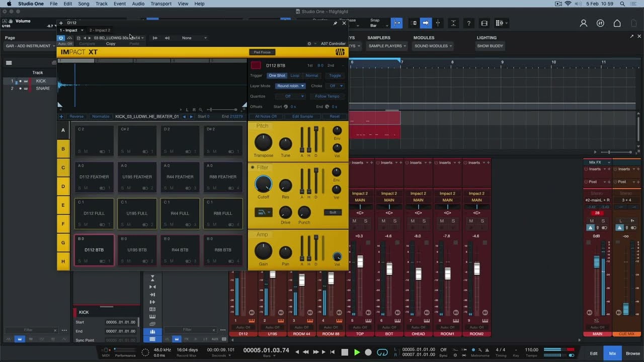
Task: Click All Notes Off
Action: pos(266,117)
